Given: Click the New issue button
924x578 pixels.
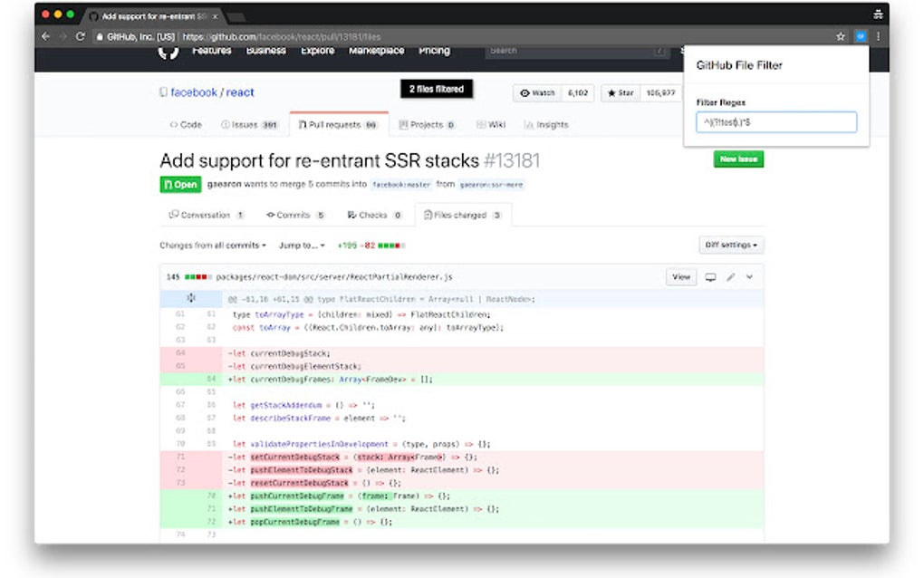Looking at the screenshot, I should coord(737,159).
